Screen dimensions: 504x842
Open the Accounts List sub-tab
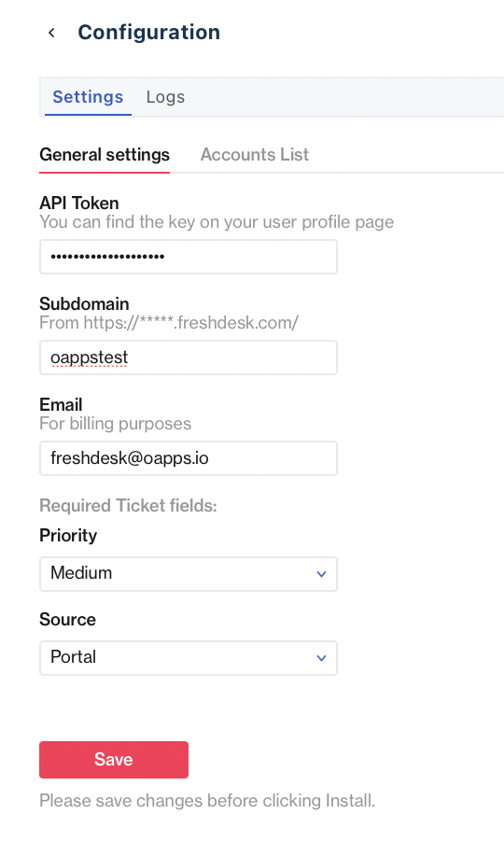click(255, 155)
